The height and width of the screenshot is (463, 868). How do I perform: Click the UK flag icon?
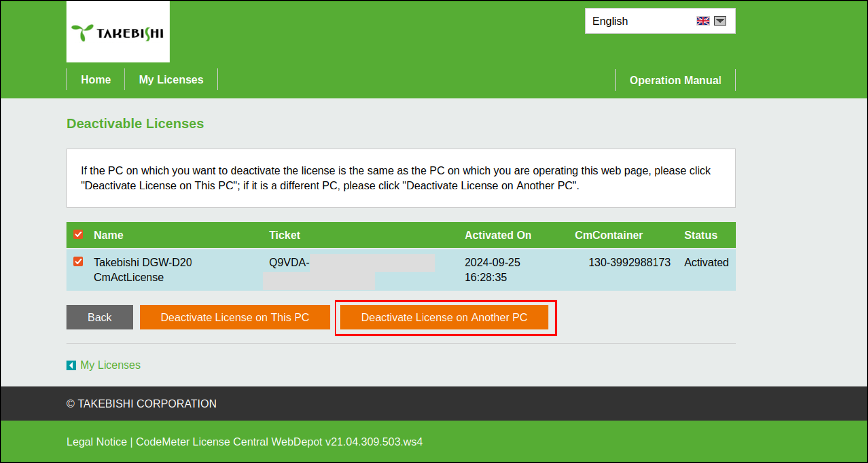(703, 21)
